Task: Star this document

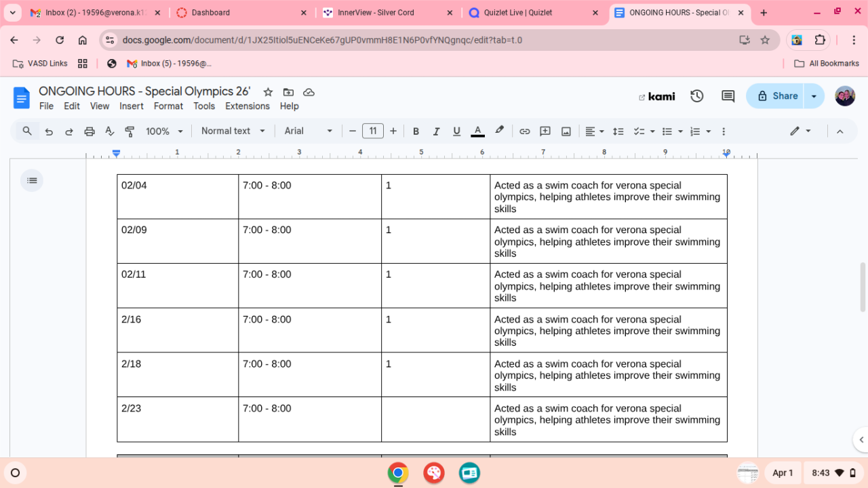Action: pos(268,92)
